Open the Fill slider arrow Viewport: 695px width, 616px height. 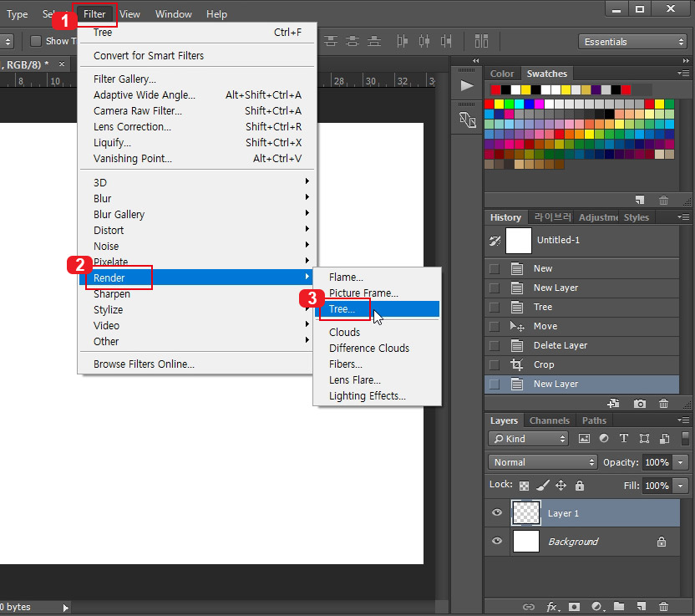click(680, 486)
